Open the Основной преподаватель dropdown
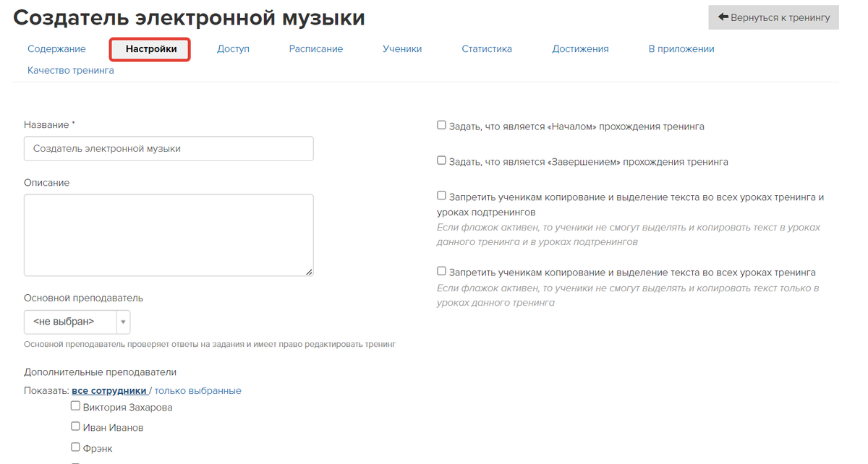This screenshot has height=464, width=868. point(77,322)
